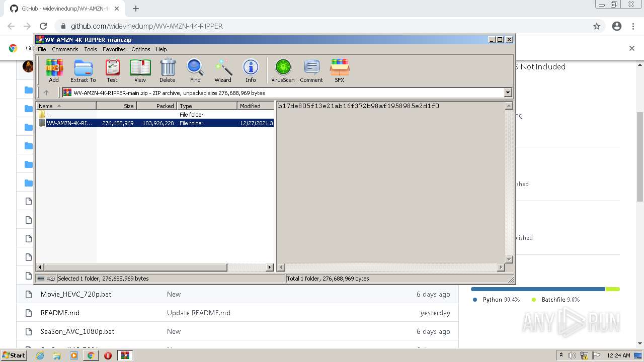Click the Update README.md commit link
Viewport: 644px width, 362px height.
click(x=199, y=313)
